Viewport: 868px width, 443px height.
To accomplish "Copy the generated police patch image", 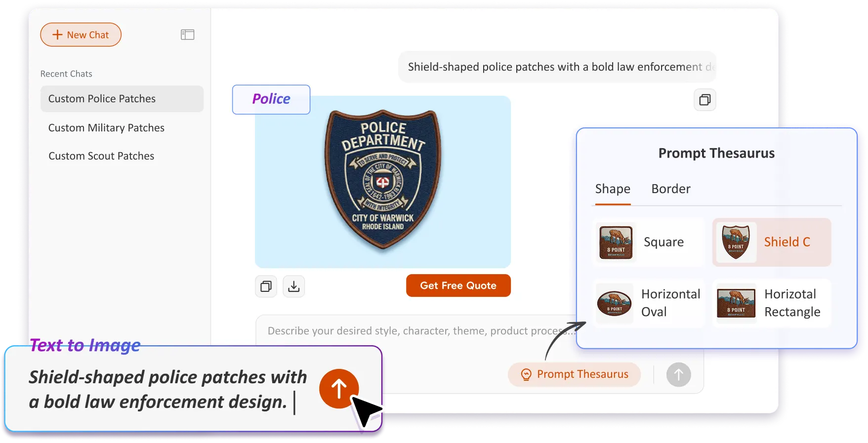I will point(266,286).
